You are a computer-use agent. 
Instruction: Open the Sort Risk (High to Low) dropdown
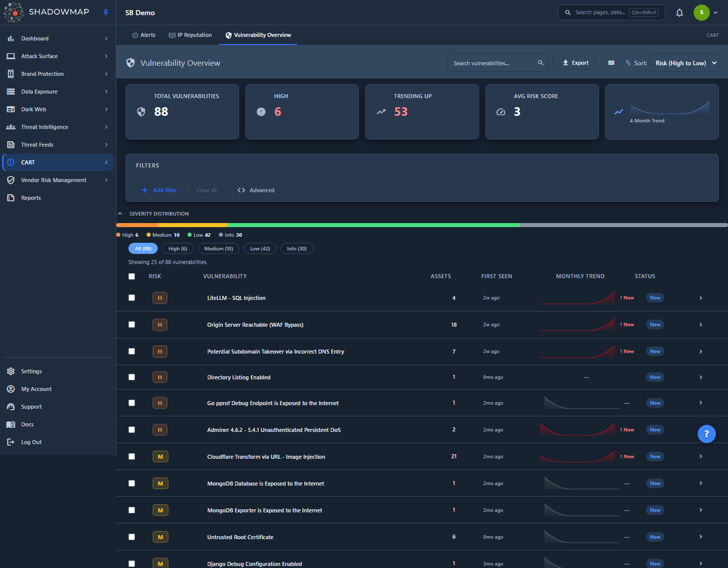point(685,63)
